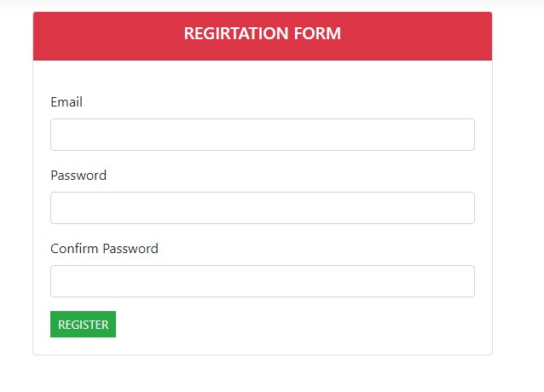This screenshot has width=544, height=392.
Task: Click the field under Confirm Password
Action: [x=263, y=281]
